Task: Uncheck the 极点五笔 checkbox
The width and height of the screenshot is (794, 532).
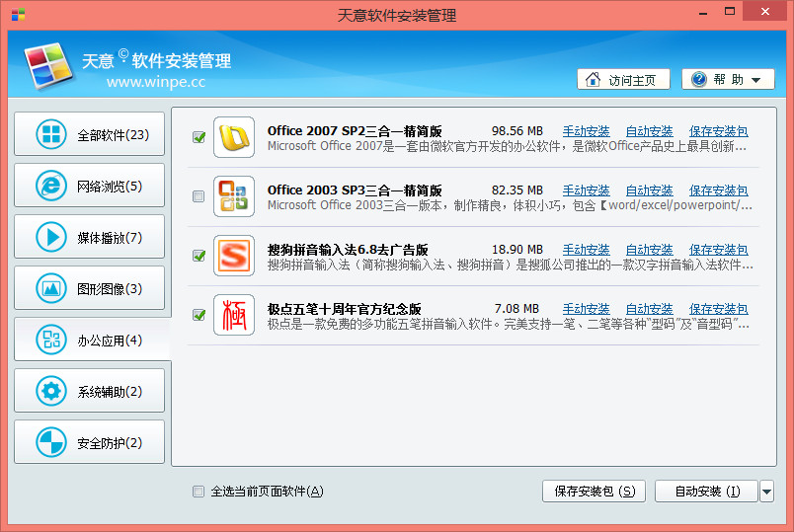Action: pos(198,315)
